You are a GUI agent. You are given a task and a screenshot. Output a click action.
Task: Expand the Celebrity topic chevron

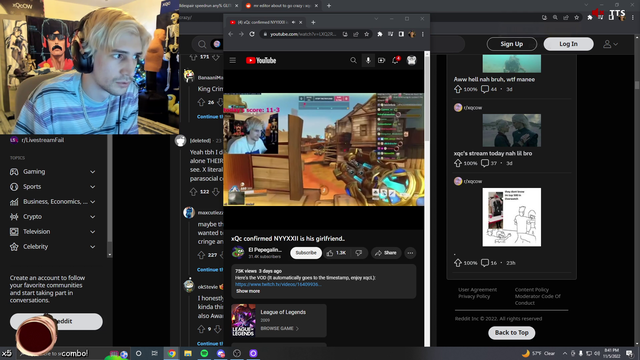[93, 247]
